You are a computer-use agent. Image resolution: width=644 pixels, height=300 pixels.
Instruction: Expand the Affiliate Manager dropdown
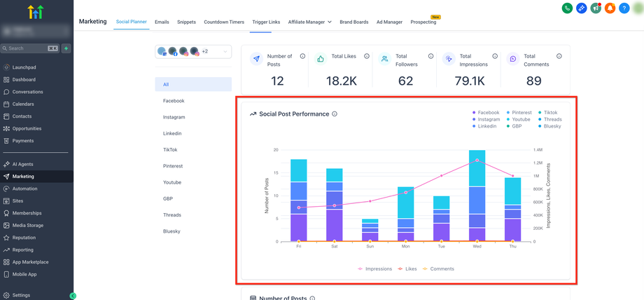pos(309,22)
